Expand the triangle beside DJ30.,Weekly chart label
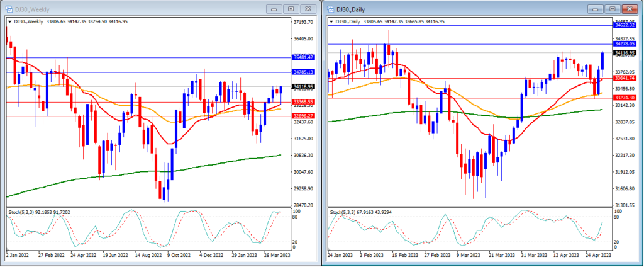The width and height of the screenshot is (644, 267). tap(9, 22)
